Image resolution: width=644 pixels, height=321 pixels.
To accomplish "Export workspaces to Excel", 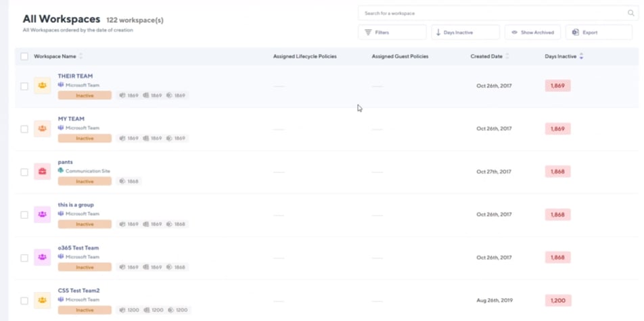I will click(x=599, y=32).
